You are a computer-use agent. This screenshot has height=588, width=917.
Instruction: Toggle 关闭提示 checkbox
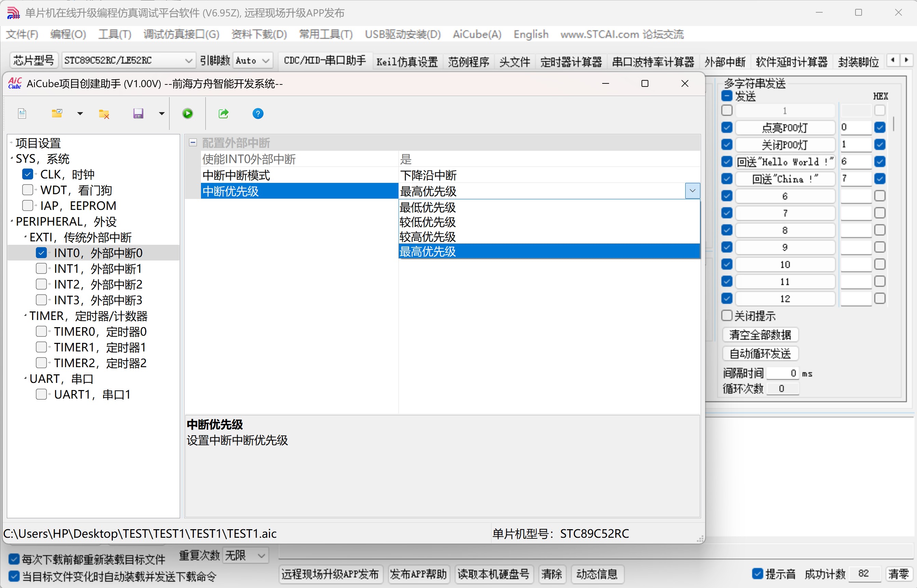[727, 316]
